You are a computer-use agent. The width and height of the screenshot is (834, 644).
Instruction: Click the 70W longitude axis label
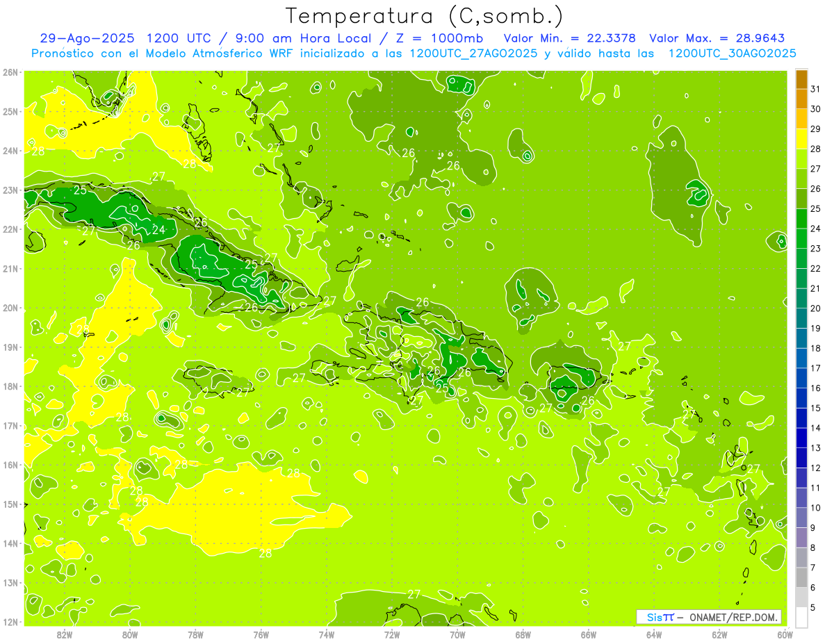(x=457, y=634)
